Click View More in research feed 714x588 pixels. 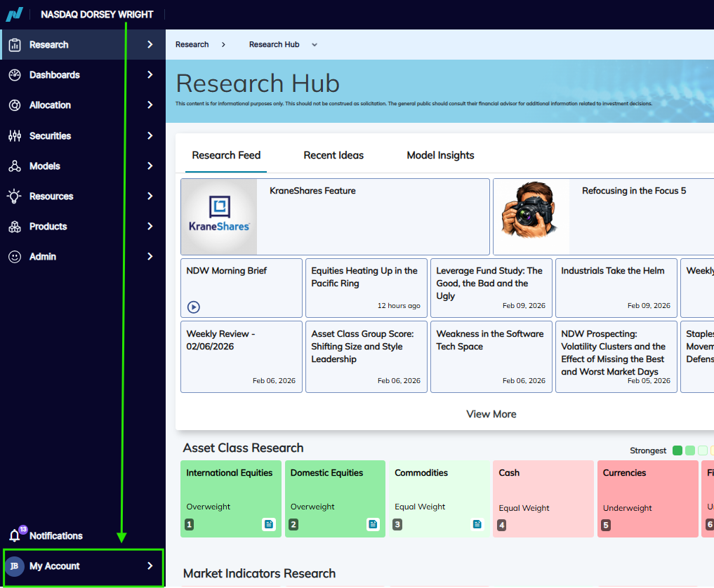coord(491,414)
